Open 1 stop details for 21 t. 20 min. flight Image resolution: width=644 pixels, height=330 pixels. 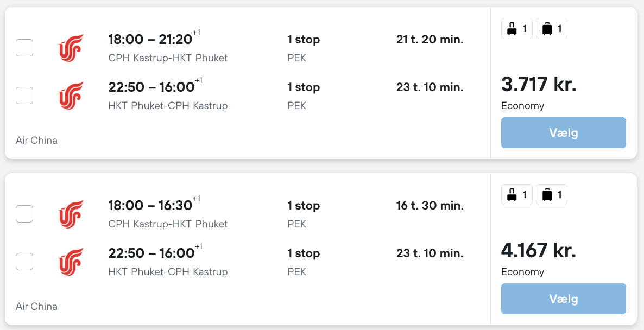304,40
